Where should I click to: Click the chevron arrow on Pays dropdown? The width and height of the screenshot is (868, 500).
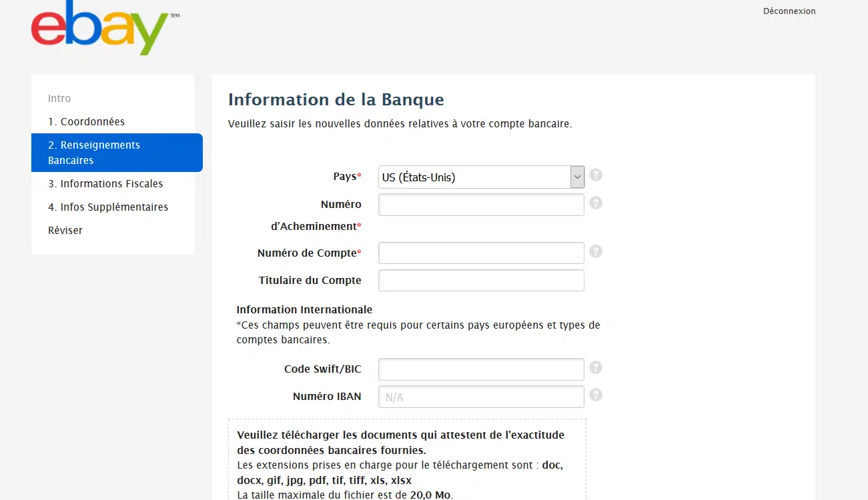tap(577, 177)
